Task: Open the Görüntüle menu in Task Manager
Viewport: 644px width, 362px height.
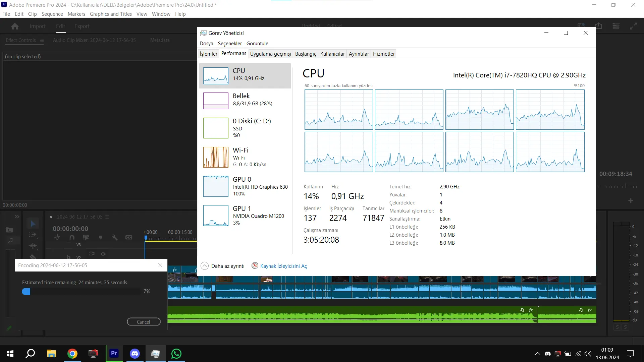Action: pos(257,44)
